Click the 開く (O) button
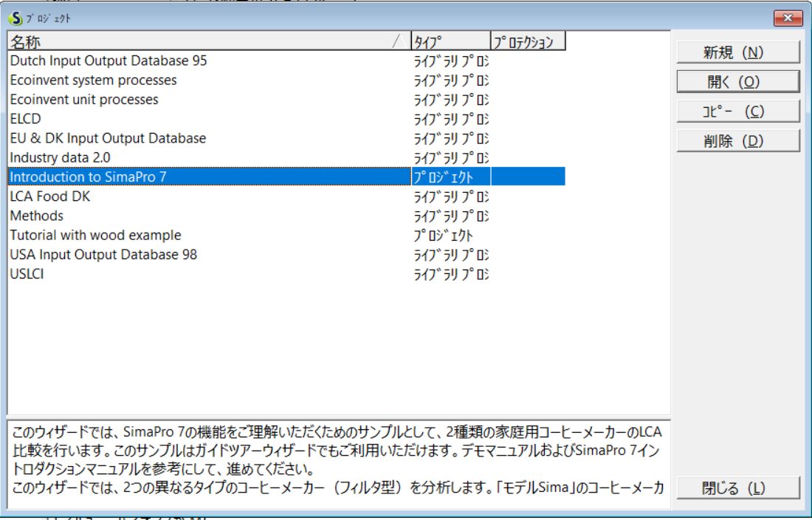The height and width of the screenshot is (520, 812). [x=738, y=82]
